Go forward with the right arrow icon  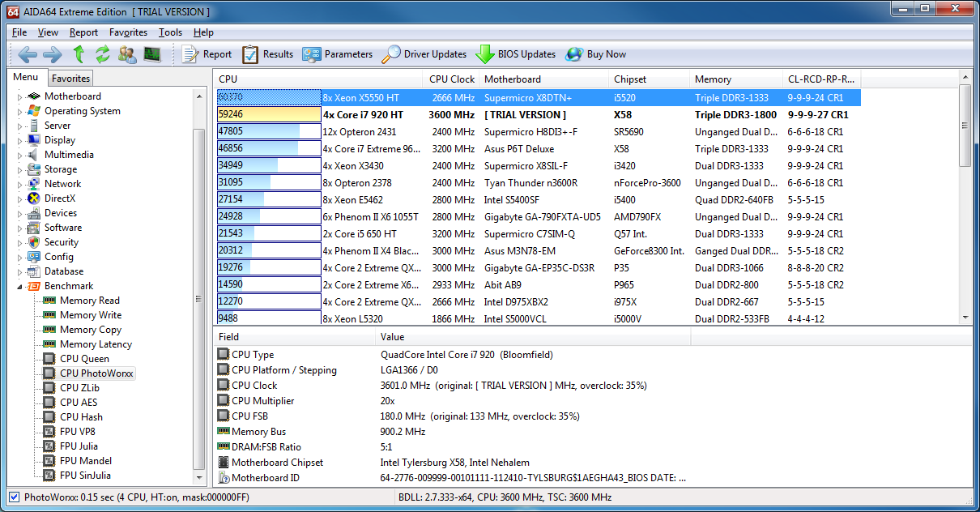tap(52, 54)
